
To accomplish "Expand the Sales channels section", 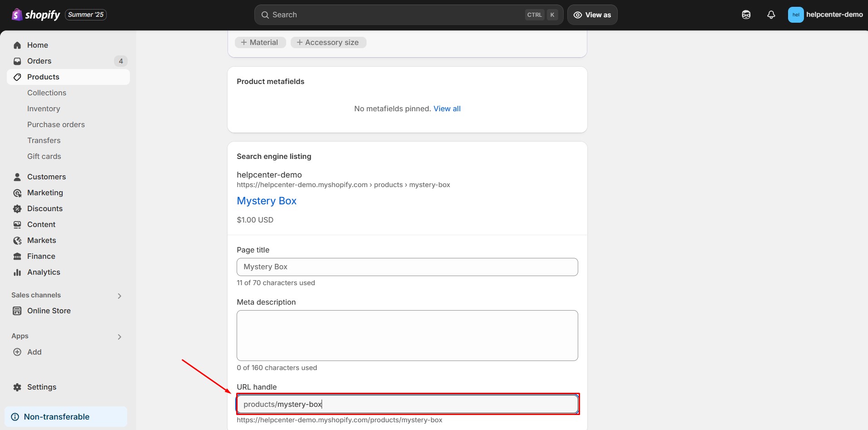I will tap(119, 296).
